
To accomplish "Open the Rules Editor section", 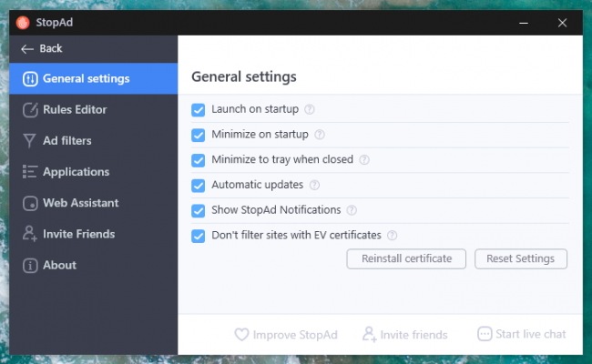I will pos(94,110).
